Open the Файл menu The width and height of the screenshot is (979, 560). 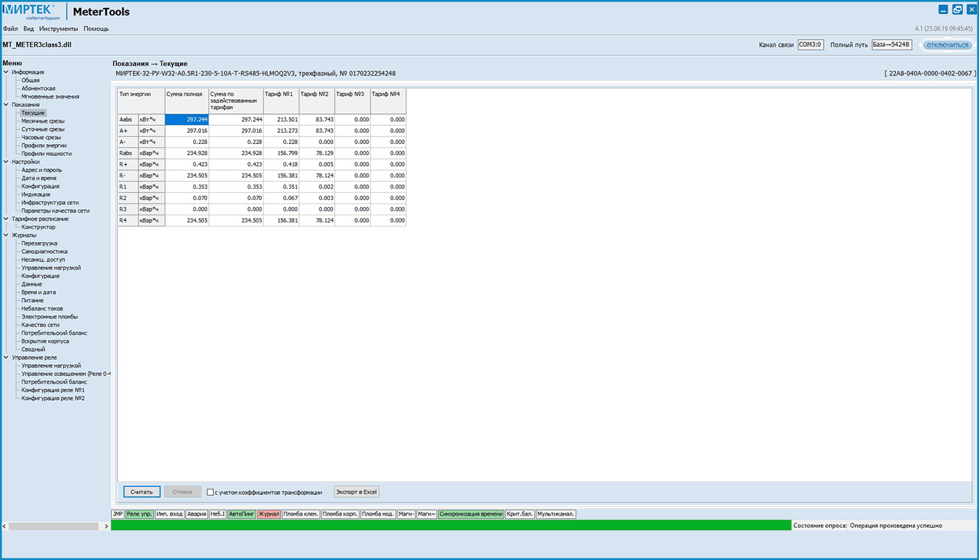point(10,29)
